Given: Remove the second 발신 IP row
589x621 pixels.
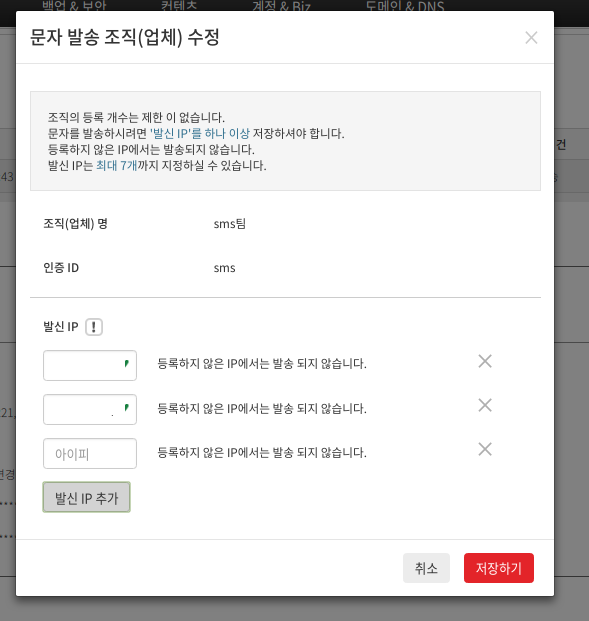Looking at the screenshot, I should pos(485,405).
